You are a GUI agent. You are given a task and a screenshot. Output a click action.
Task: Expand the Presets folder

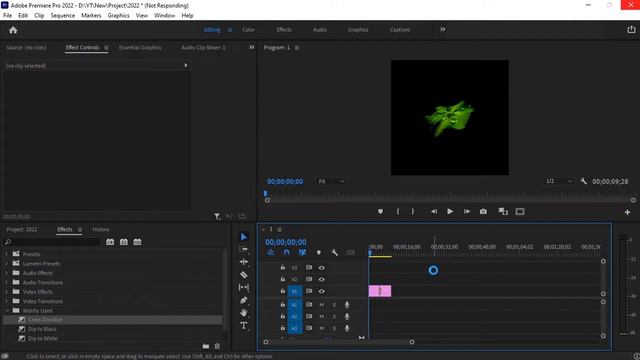pos(6,254)
